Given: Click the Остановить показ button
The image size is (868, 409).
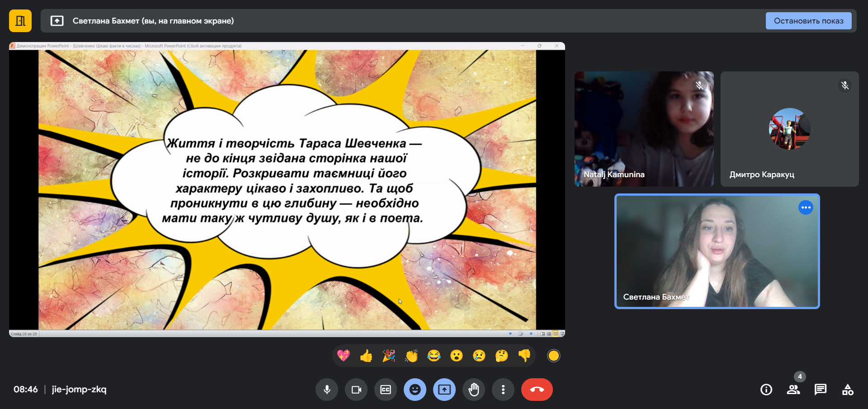Looking at the screenshot, I should pos(808,21).
